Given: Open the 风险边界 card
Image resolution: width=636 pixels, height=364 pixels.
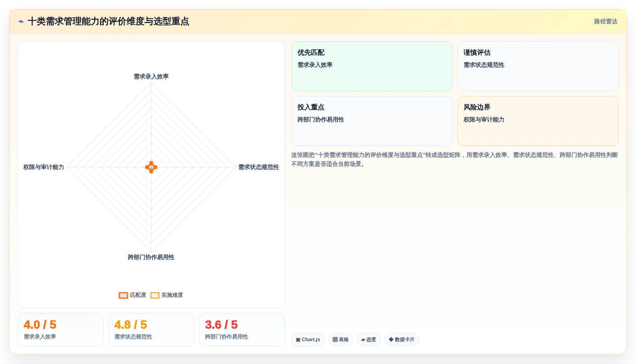Looking at the screenshot, I should click(538, 121).
